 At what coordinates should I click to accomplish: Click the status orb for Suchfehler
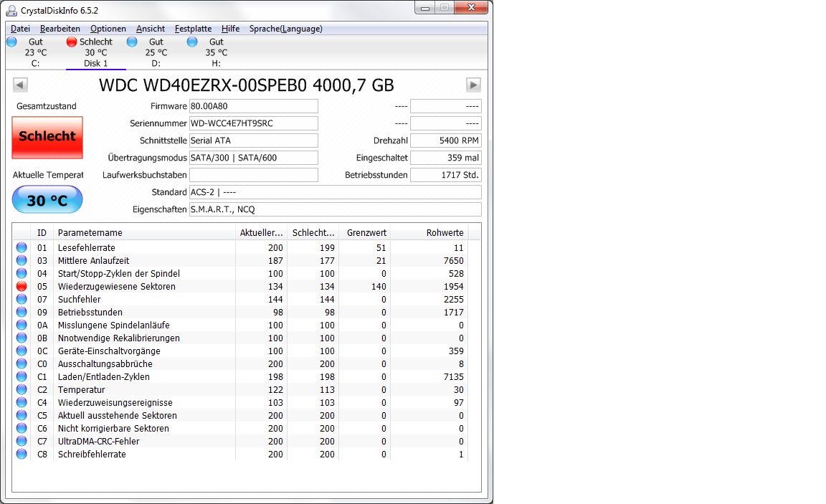(x=22, y=299)
